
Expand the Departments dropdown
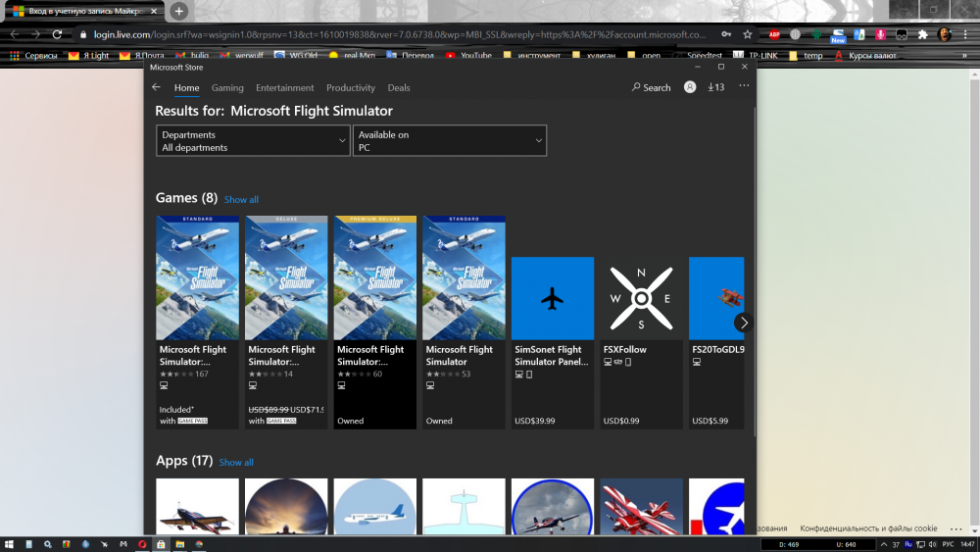[253, 141]
